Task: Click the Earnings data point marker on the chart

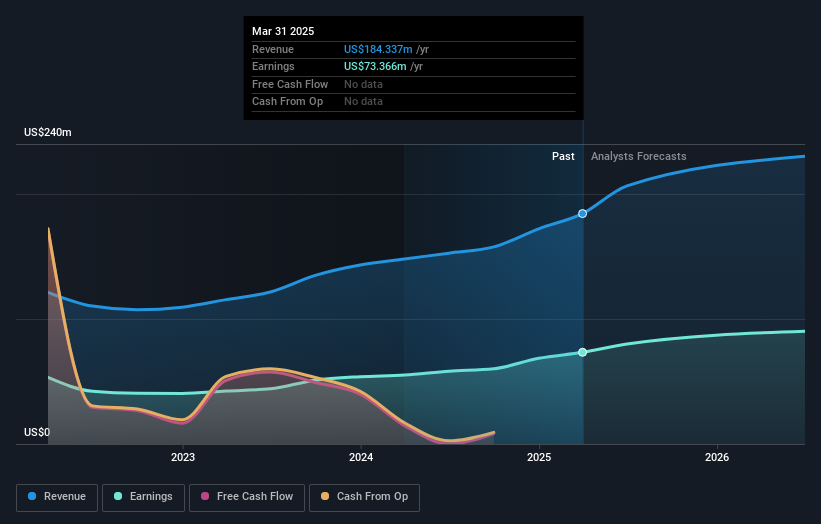Action: point(582,352)
